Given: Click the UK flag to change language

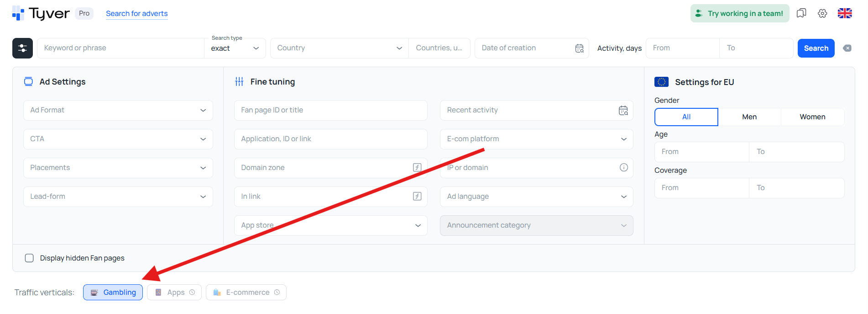Looking at the screenshot, I should click(x=845, y=13).
